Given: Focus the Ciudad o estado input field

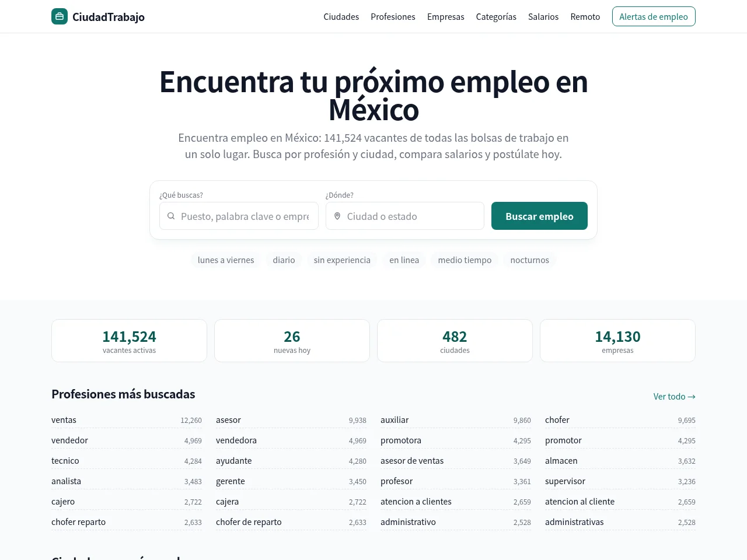Looking at the screenshot, I should tap(405, 216).
